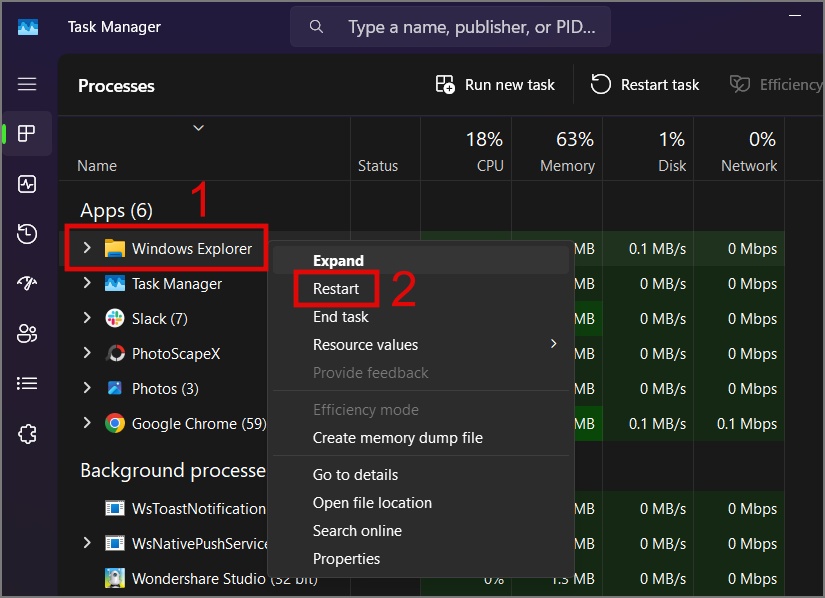The width and height of the screenshot is (825, 598).
Task: Click the search processes field
Action: (x=449, y=26)
